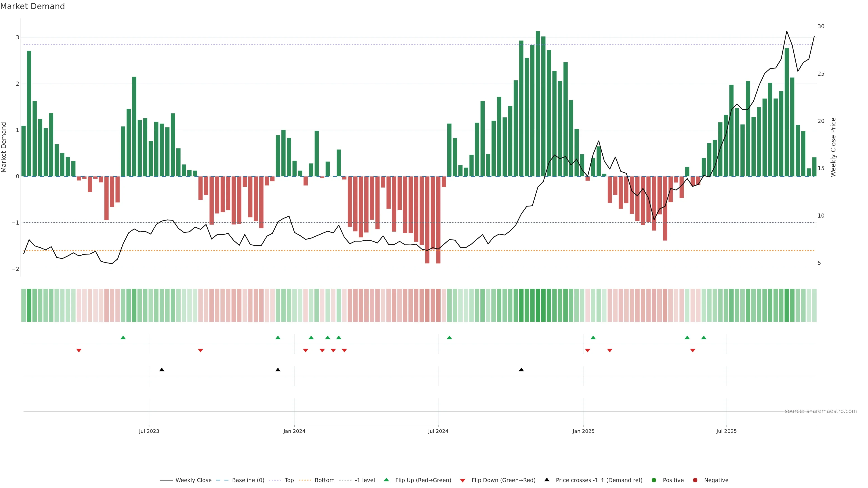Click the Jan 2024 x-axis label
The image size is (868, 488).
(294, 431)
